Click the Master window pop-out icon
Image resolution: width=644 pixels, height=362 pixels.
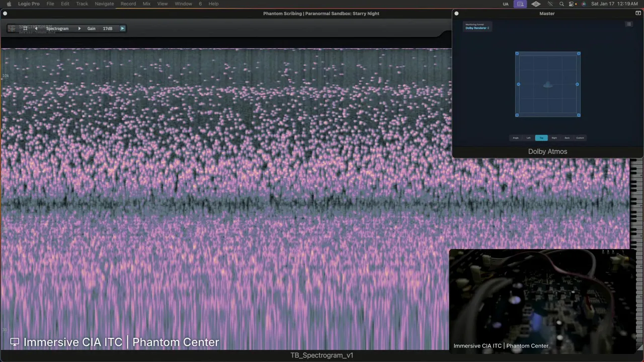pos(638,14)
